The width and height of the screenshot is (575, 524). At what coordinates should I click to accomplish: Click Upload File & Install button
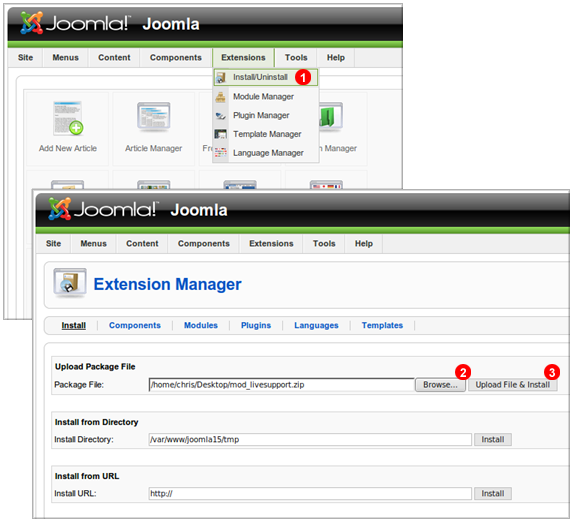point(512,385)
